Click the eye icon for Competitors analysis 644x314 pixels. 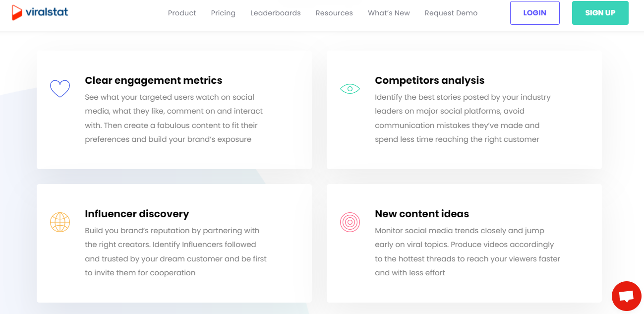(x=350, y=89)
